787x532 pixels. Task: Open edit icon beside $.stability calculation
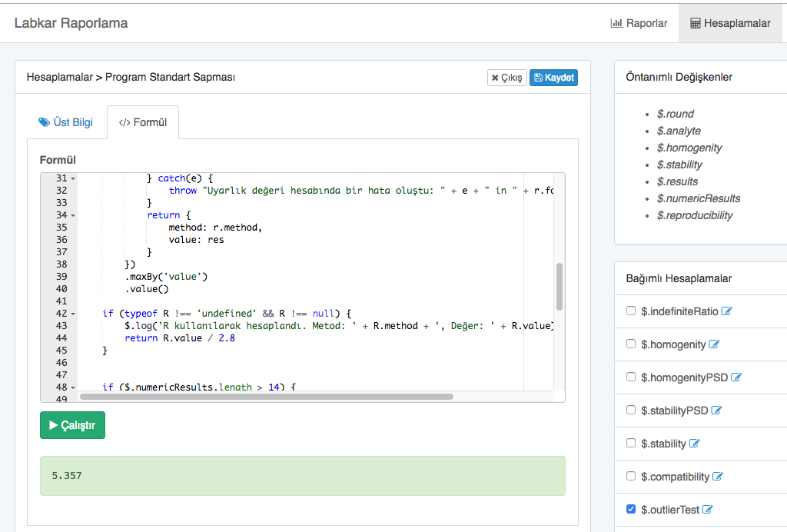(694, 444)
